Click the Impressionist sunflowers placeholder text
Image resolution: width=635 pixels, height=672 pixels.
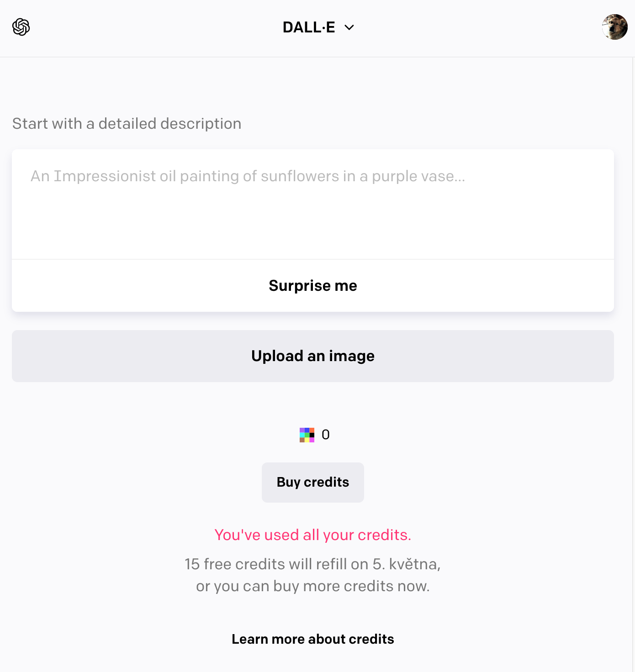[x=248, y=176]
